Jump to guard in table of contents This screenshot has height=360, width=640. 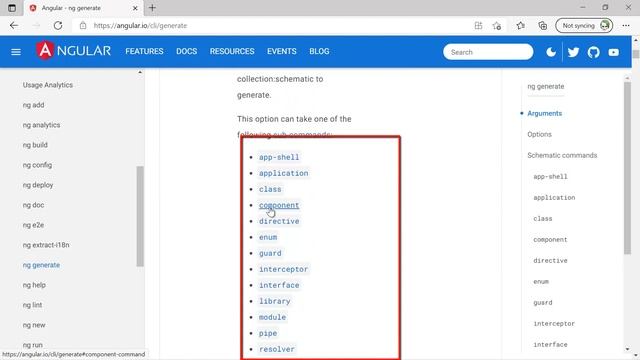[x=542, y=302]
